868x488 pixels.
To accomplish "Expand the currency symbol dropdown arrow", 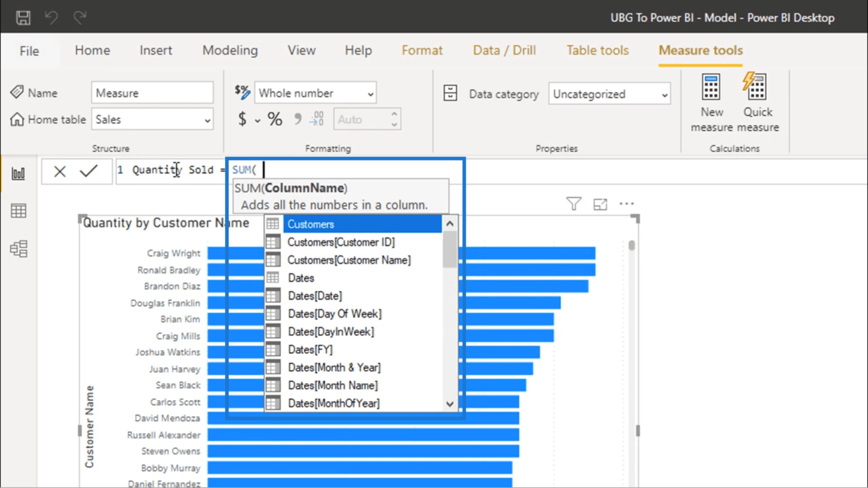I will coord(257,121).
